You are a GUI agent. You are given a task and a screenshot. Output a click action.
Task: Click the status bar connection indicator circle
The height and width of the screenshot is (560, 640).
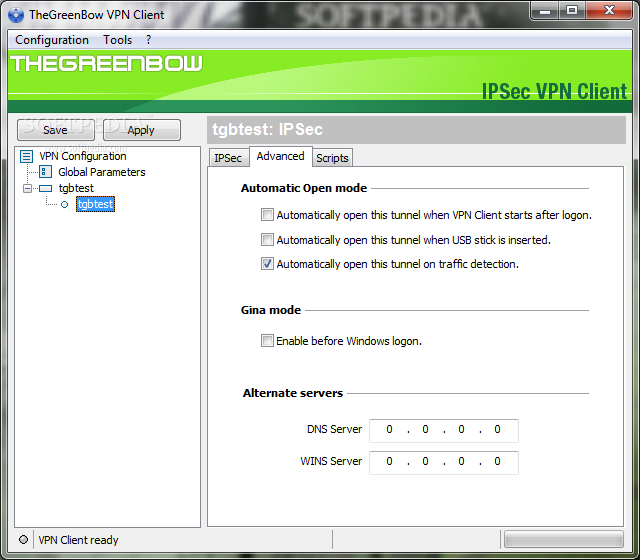click(23, 540)
